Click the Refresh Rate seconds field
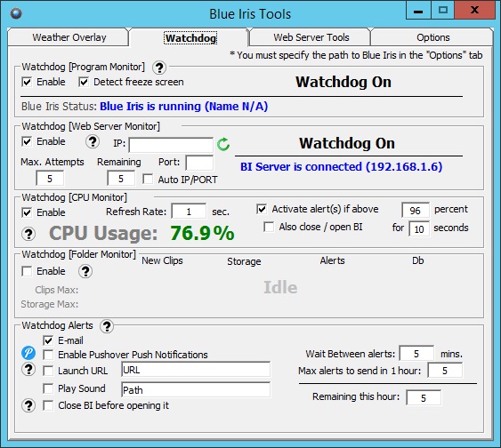The image size is (501, 448). 189,212
